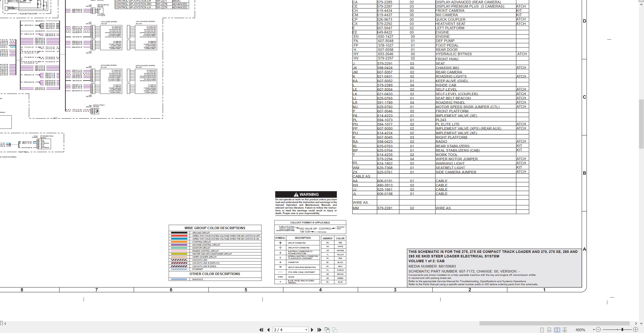Click the '360 CAMERA' table row
Image resolution: width=644 pixels, height=333 pixels.
[440, 15]
